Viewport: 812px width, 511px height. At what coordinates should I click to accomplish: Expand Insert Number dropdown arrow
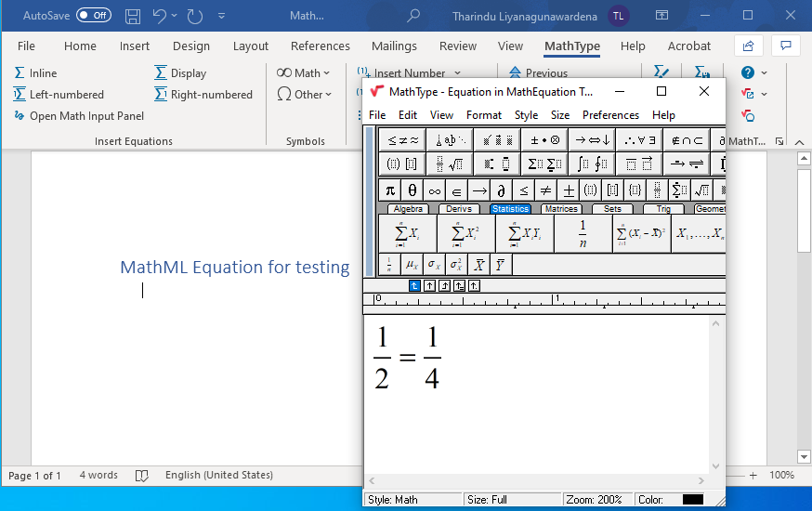[457, 73]
